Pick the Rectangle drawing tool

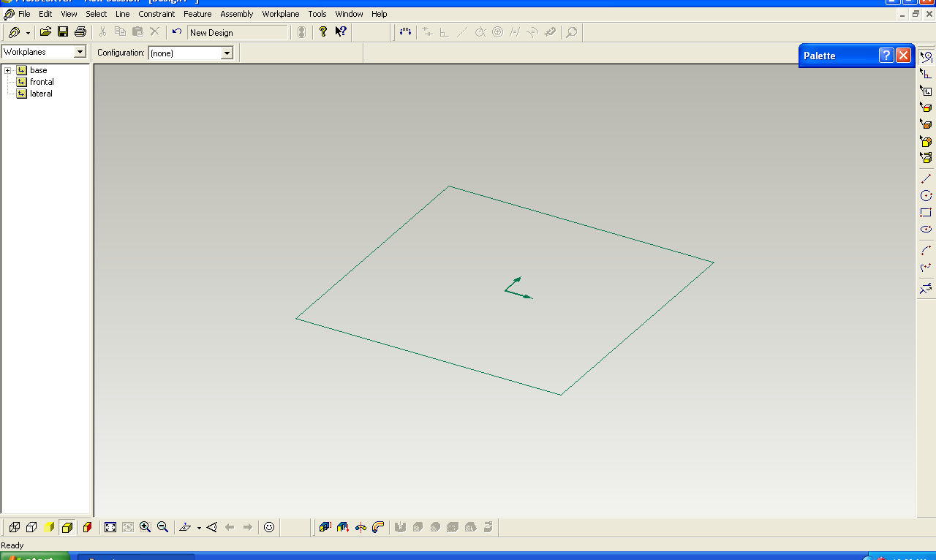coord(926,212)
